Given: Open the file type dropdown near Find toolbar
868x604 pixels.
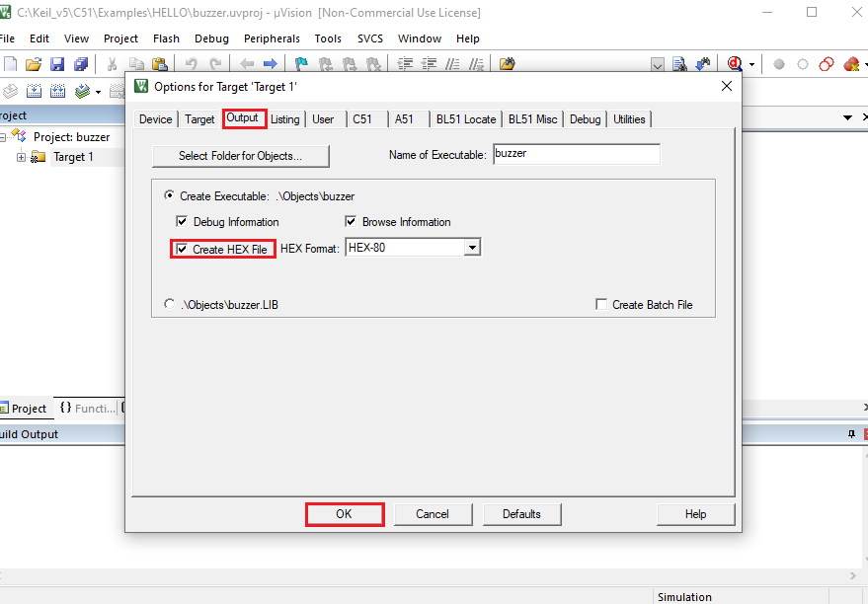Looking at the screenshot, I should point(657,63).
